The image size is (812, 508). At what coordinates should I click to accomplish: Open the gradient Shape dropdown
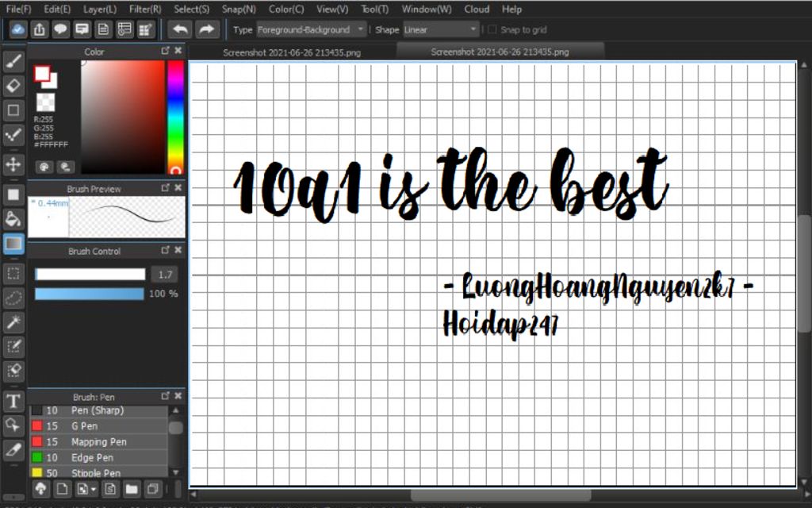pos(441,29)
